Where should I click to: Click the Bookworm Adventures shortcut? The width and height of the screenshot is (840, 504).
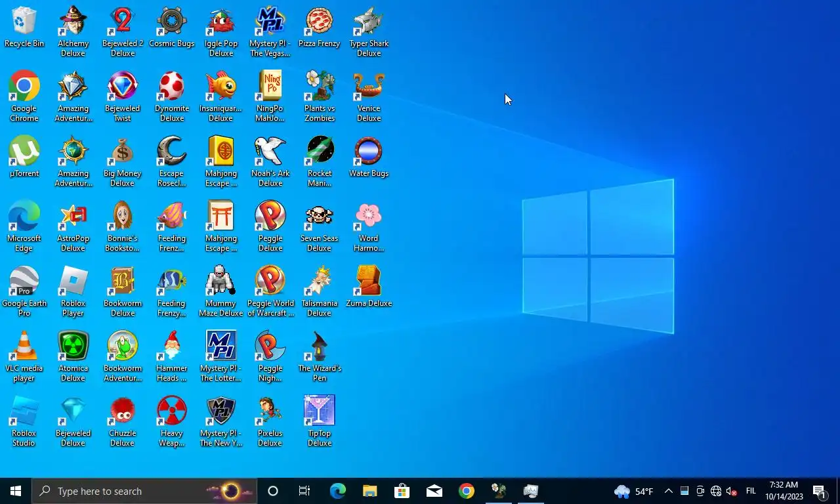[123, 356]
